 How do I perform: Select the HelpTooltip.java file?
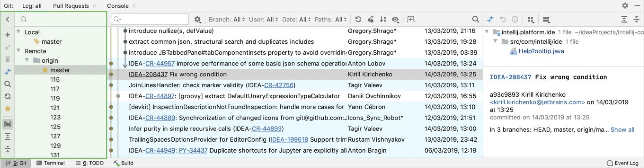(541, 51)
